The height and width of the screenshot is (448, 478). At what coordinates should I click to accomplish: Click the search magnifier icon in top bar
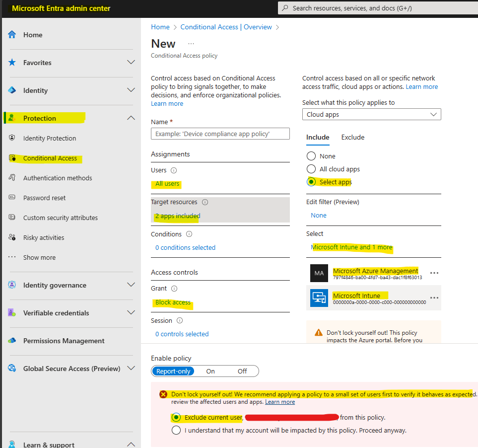285,8
